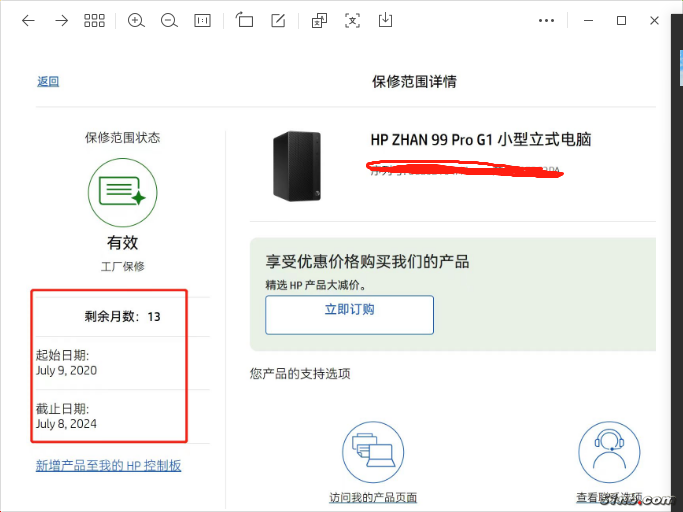The height and width of the screenshot is (512, 683).
Task: Click the 保修范围状态 label
Action: click(122, 138)
